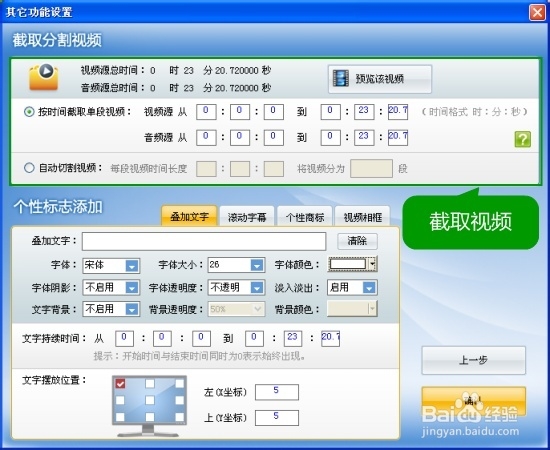The width and height of the screenshot is (550, 450).
Task: Click the orange confirm button
Action: coord(474,401)
